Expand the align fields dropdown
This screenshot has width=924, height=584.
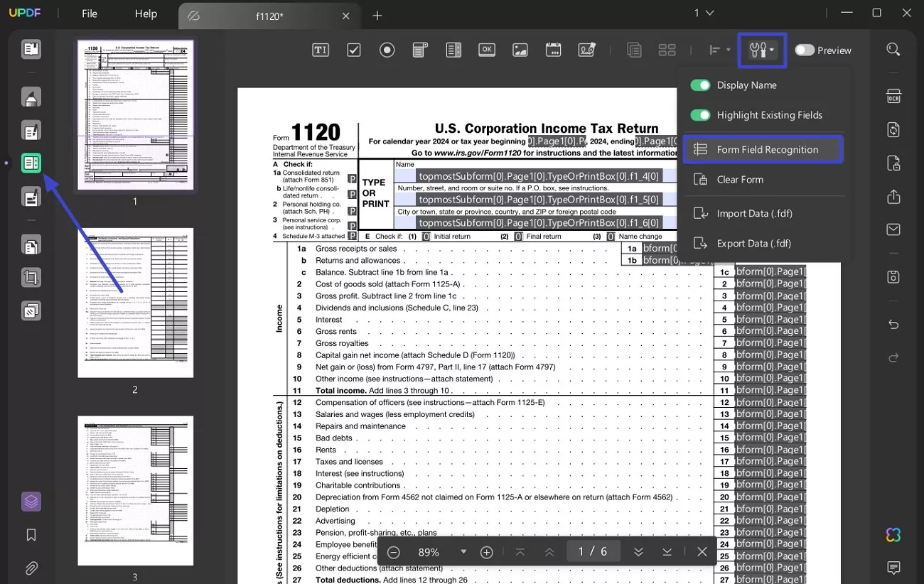pyautogui.click(x=719, y=50)
